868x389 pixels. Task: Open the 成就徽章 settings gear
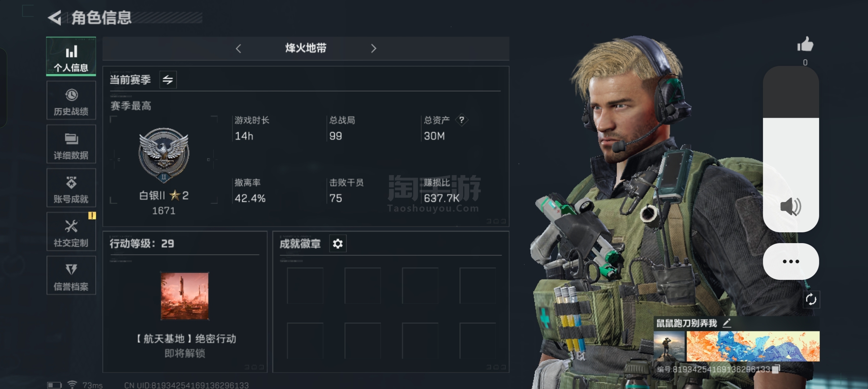[338, 244]
